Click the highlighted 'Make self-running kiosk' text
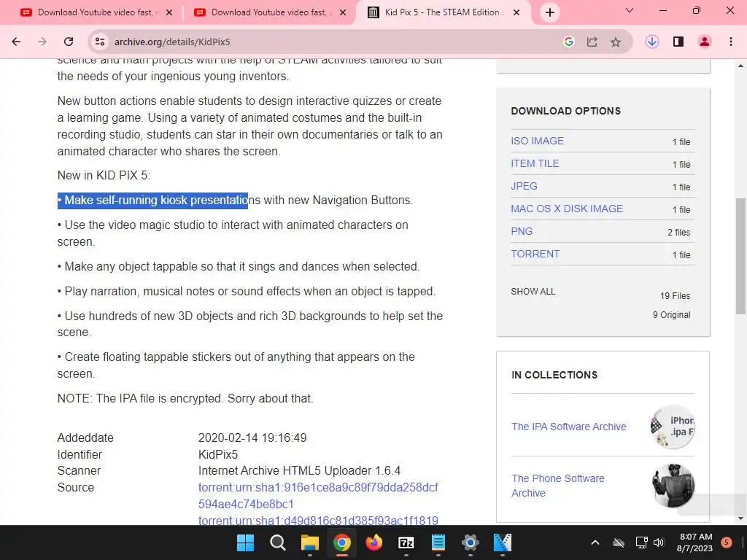 [x=153, y=200]
